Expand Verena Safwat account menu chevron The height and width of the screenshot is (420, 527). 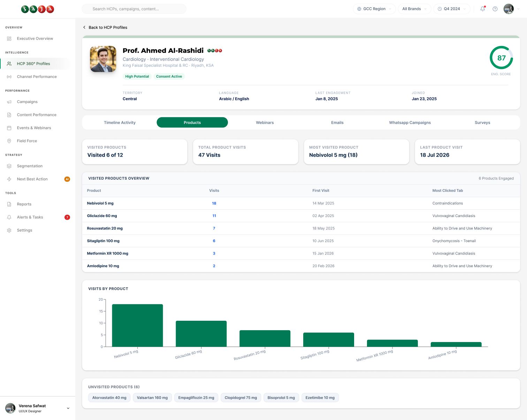(68, 408)
